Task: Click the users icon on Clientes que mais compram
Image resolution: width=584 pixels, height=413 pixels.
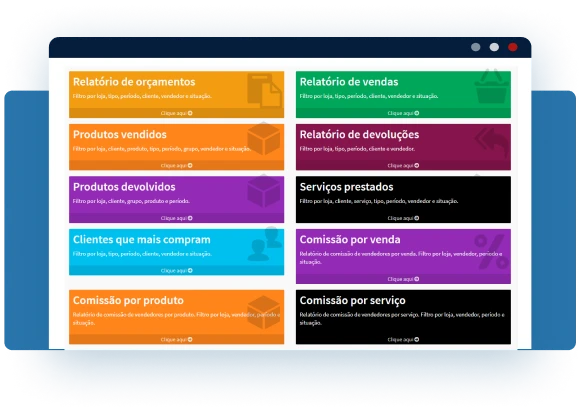Action: pos(265,244)
